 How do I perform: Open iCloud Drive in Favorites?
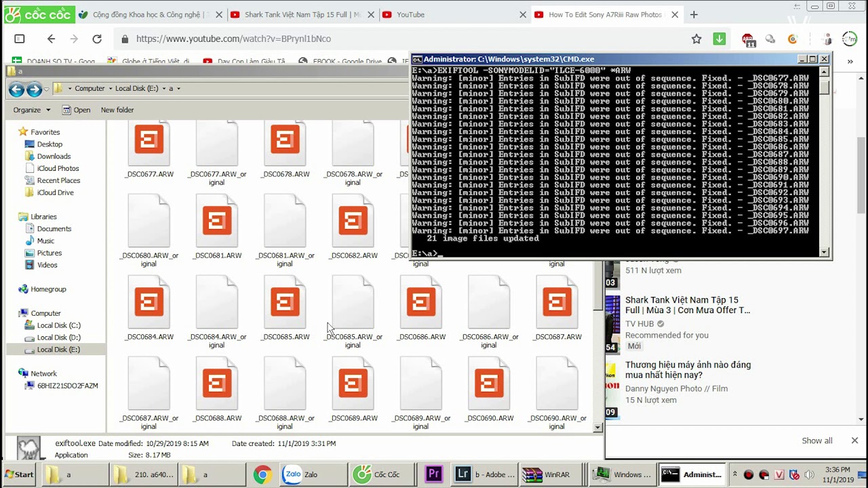click(x=55, y=192)
